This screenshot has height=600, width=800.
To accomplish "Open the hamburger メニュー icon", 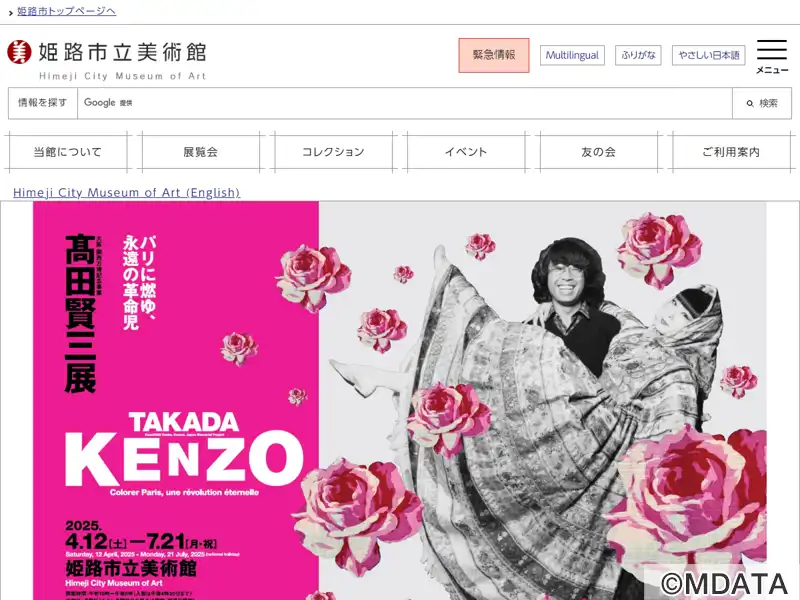I will click(772, 56).
